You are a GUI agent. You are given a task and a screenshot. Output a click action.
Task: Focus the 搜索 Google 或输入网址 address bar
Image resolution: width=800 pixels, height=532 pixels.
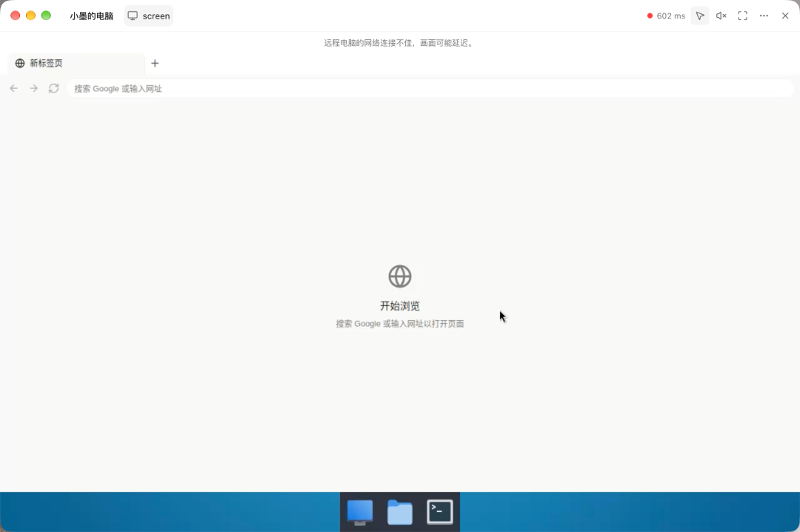(430, 88)
